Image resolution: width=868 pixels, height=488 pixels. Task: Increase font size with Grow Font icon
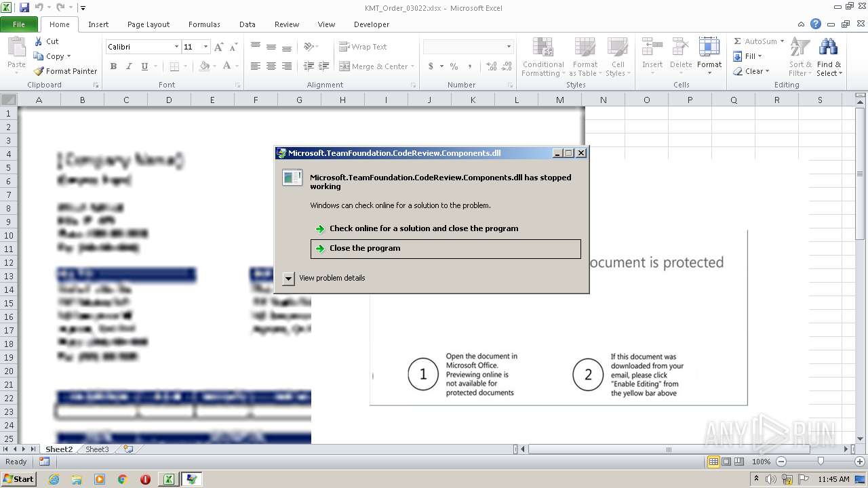tap(218, 47)
